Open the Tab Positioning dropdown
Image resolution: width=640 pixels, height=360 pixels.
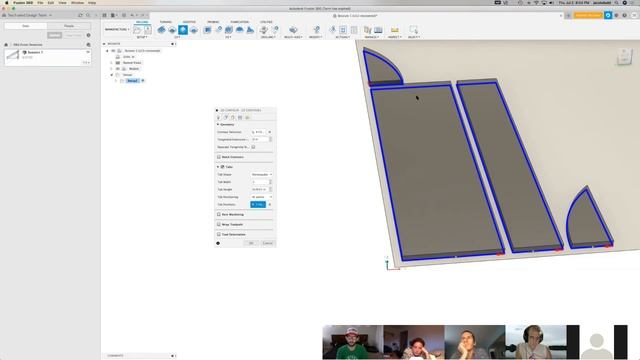pyautogui.click(x=261, y=197)
